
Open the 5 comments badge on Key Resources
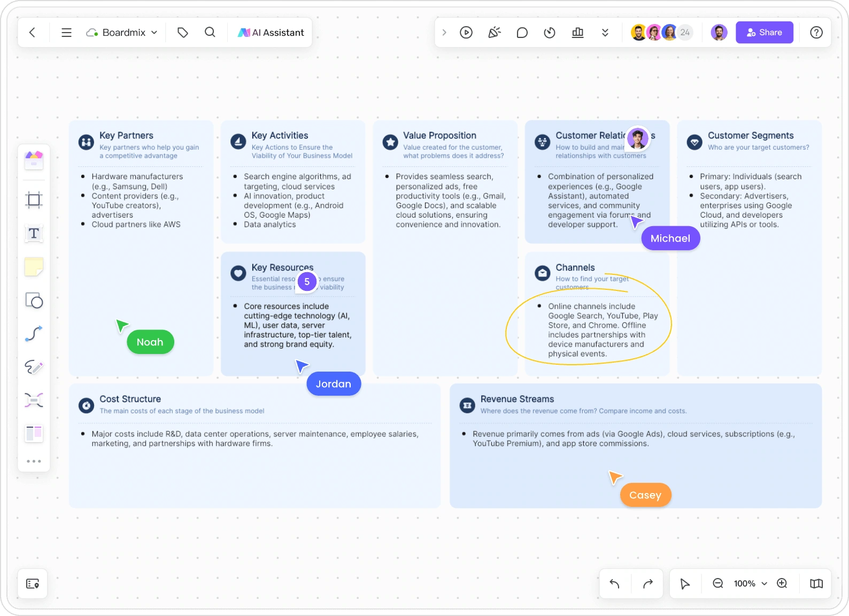(307, 281)
